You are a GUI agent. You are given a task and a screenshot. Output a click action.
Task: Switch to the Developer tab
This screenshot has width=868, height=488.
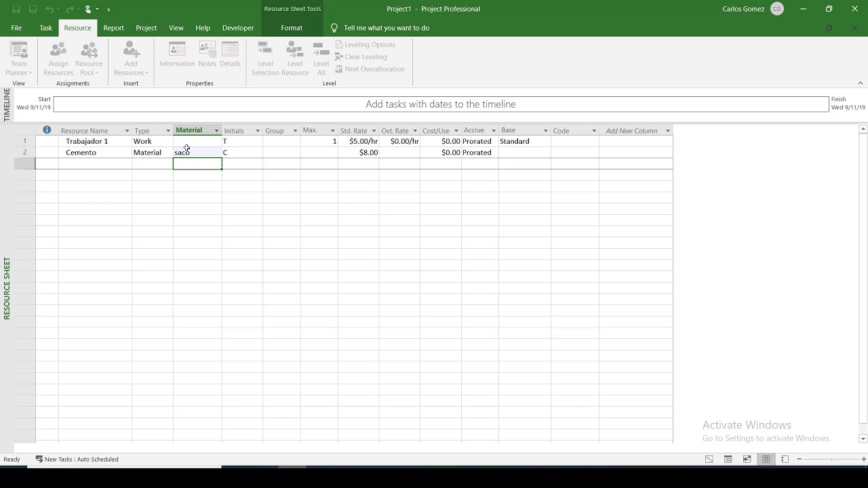238,28
